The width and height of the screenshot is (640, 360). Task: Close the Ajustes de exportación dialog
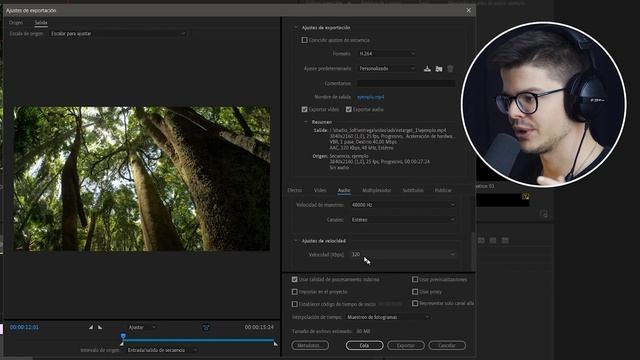pos(469,10)
